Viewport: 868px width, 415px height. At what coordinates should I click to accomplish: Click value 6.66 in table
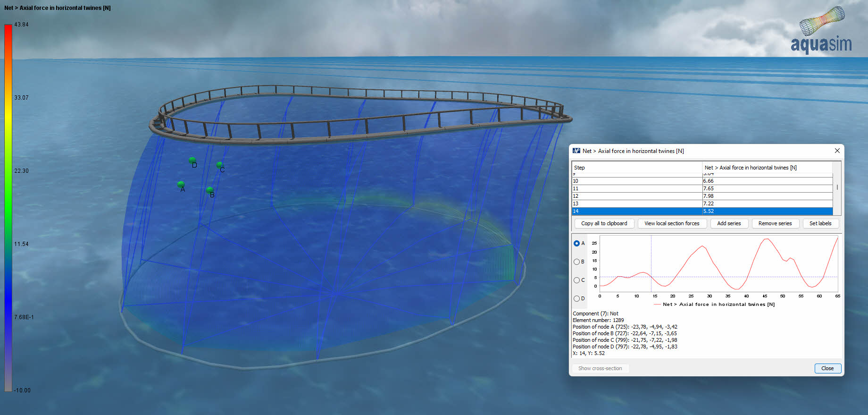click(x=708, y=181)
